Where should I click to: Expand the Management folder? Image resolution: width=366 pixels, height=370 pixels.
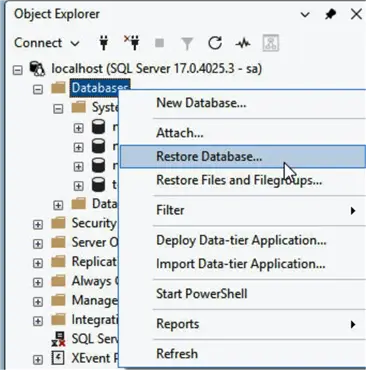38,302
